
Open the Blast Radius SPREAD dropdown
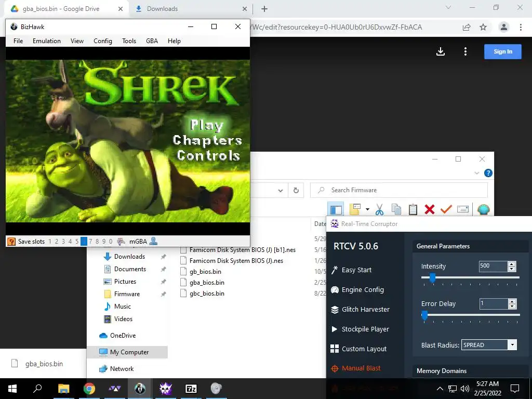pyautogui.click(x=489, y=345)
